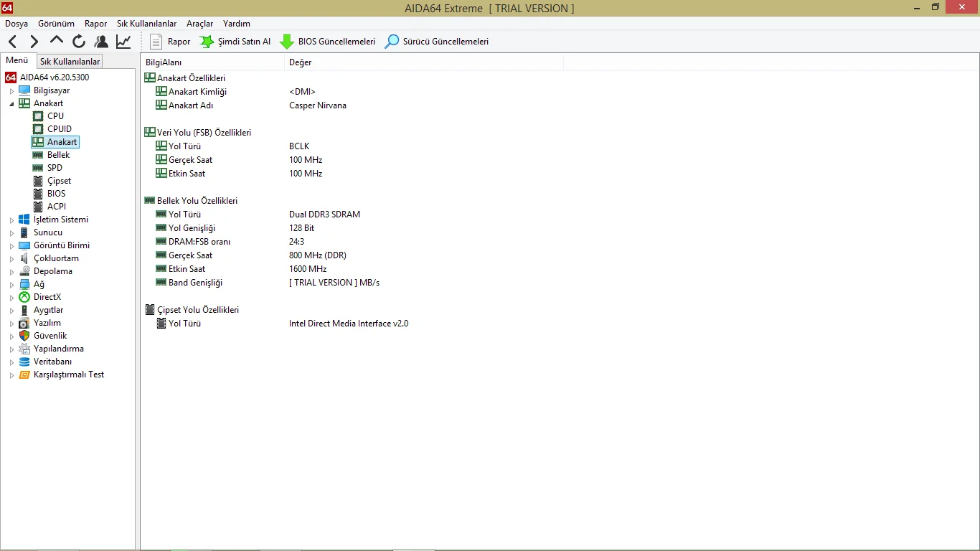Open the Görünüm menu

click(56, 24)
